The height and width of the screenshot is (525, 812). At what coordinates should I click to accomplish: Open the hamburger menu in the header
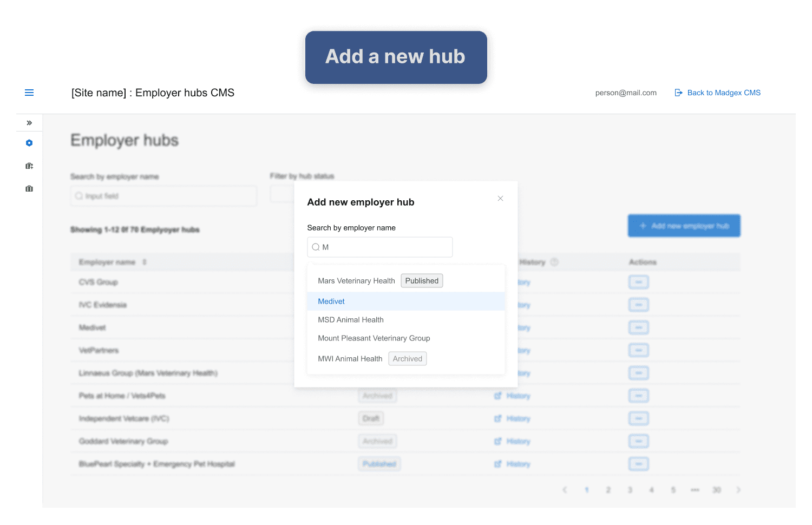pos(29,93)
